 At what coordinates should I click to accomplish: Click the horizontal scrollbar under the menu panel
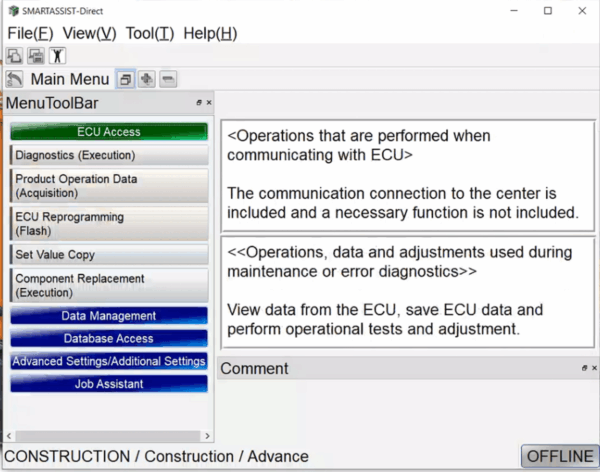click(107, 437)
